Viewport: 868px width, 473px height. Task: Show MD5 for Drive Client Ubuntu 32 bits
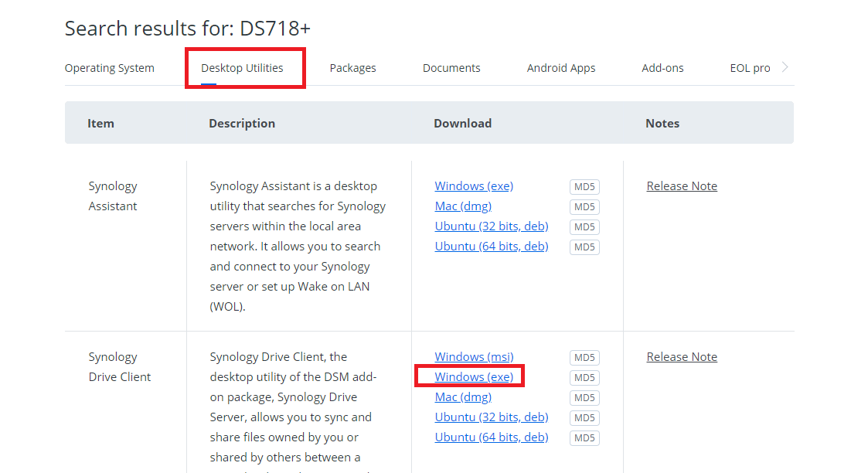584,417
